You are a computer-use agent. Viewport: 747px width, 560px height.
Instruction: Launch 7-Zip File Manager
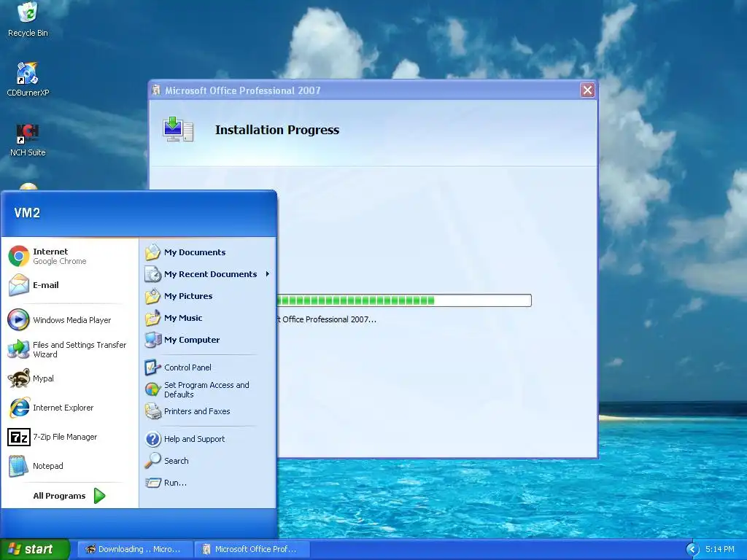pyautogui.click(x=53, y=437)
